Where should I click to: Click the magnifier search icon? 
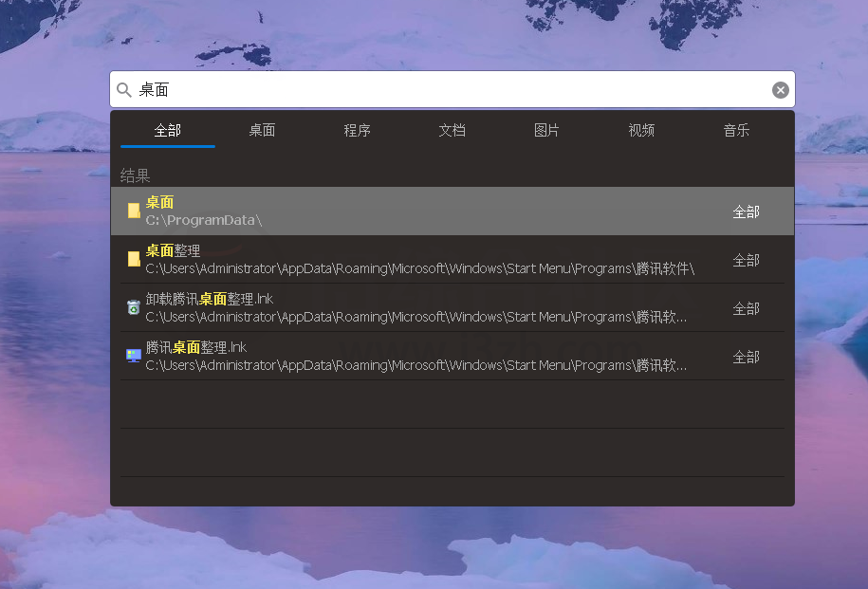tap(124, 90)
